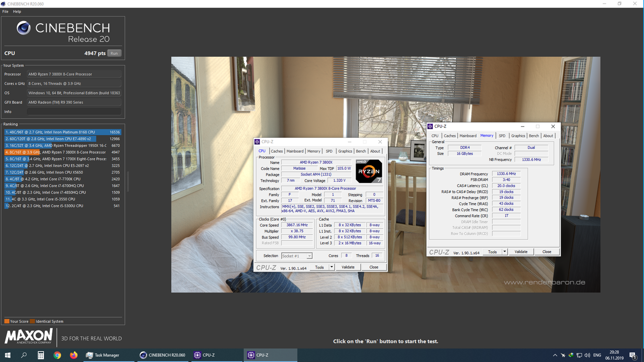This screenshot has height=362, width=644.
Task: Switch to the Bench tab in CPU-Z
Action: pos(361,151)
